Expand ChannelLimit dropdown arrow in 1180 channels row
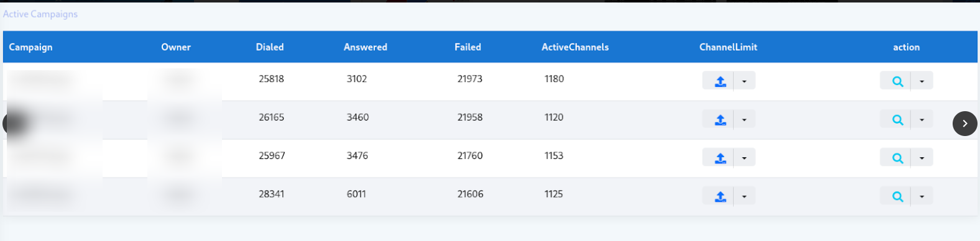This screenshot has height=241, width=980. coord(744,81)
